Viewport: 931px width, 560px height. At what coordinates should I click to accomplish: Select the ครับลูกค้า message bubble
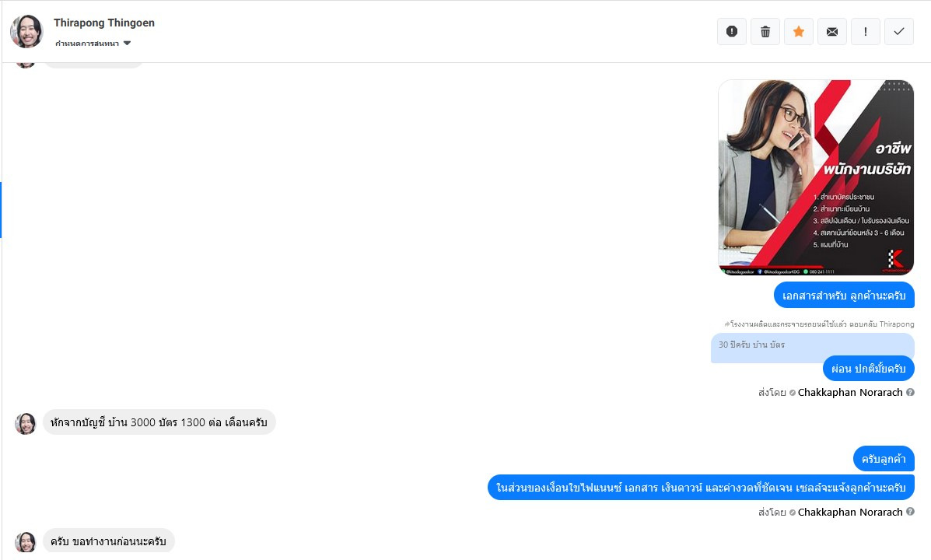[884, 459]
